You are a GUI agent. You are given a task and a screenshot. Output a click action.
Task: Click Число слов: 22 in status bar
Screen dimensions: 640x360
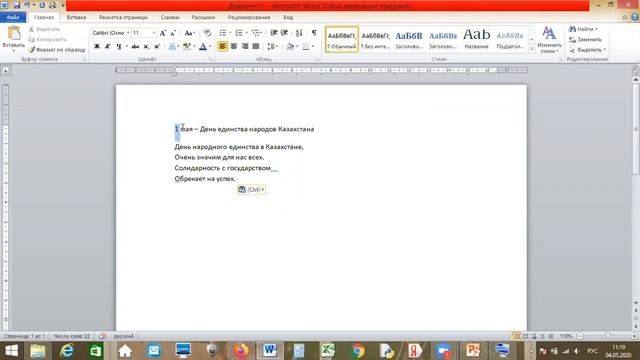(x=71, y=336)
